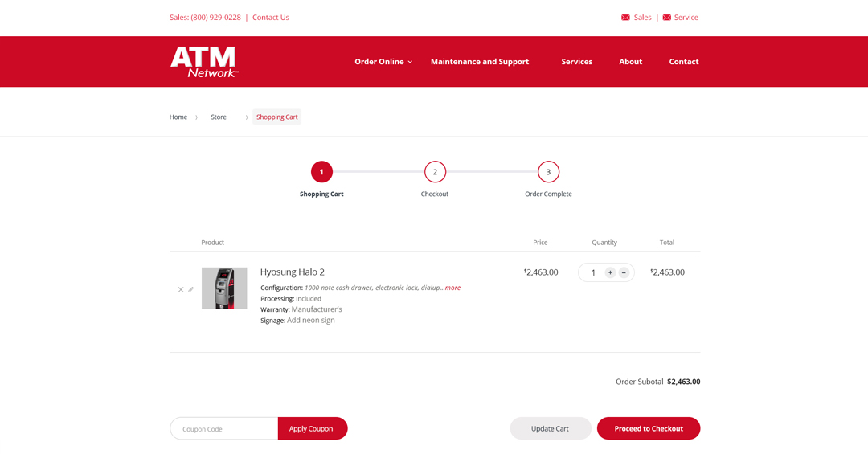Click the Apply Coupon button
The image size is (868, 454).
pos(312,428)
